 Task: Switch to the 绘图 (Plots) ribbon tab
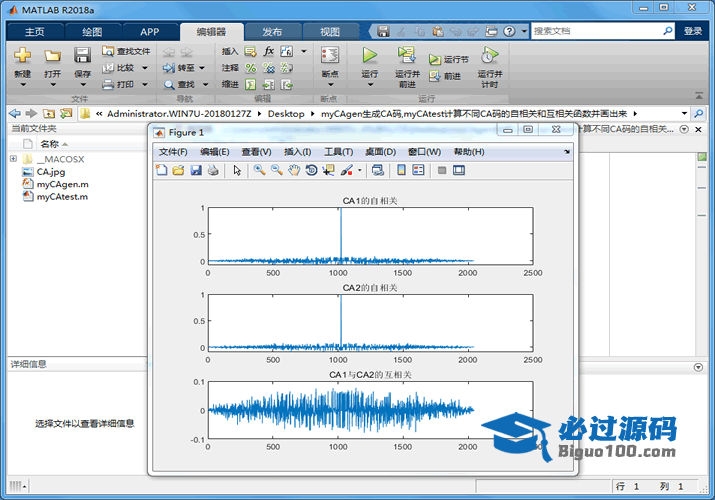[92, 32]
